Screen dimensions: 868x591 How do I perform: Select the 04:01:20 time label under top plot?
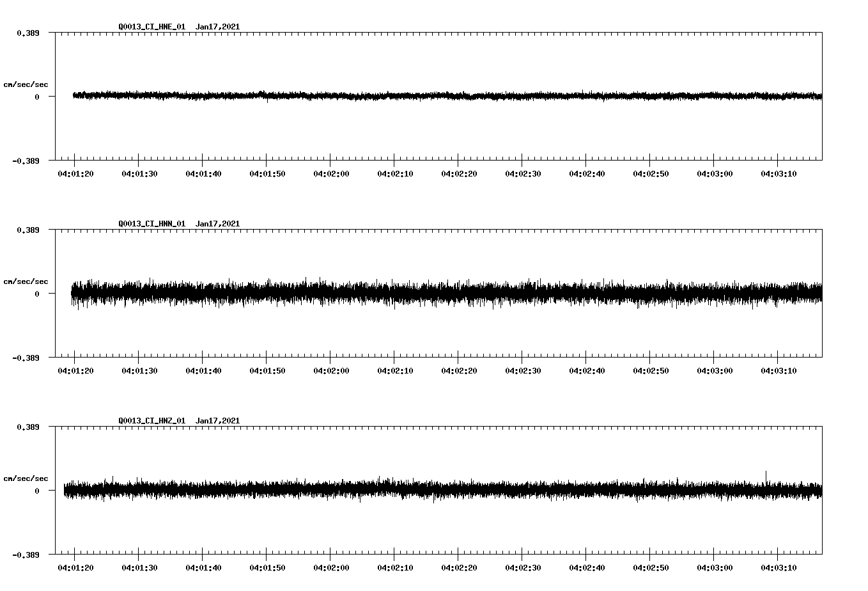[x=74, y=173]
